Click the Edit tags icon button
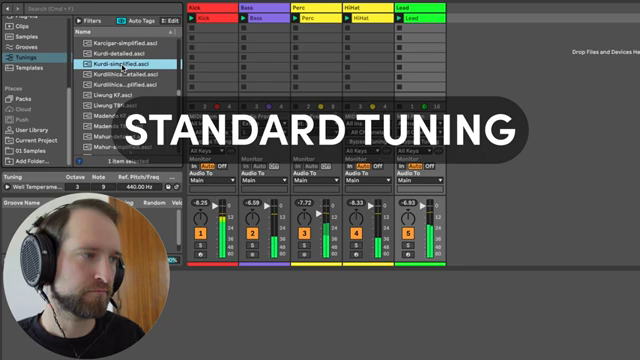Screen dimensions: 640x360 (170, 21)
